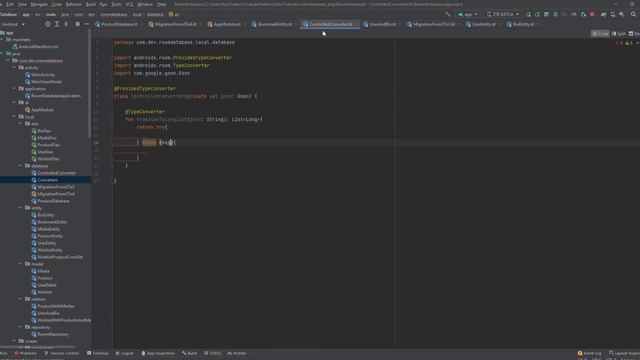
Task: Collapse the manifests folder
Action: (2, 40)
